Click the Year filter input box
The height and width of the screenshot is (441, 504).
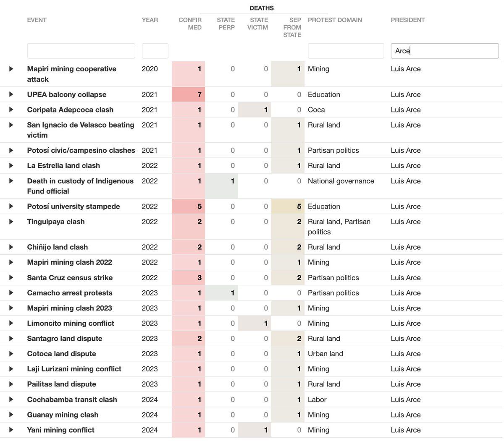155,51
